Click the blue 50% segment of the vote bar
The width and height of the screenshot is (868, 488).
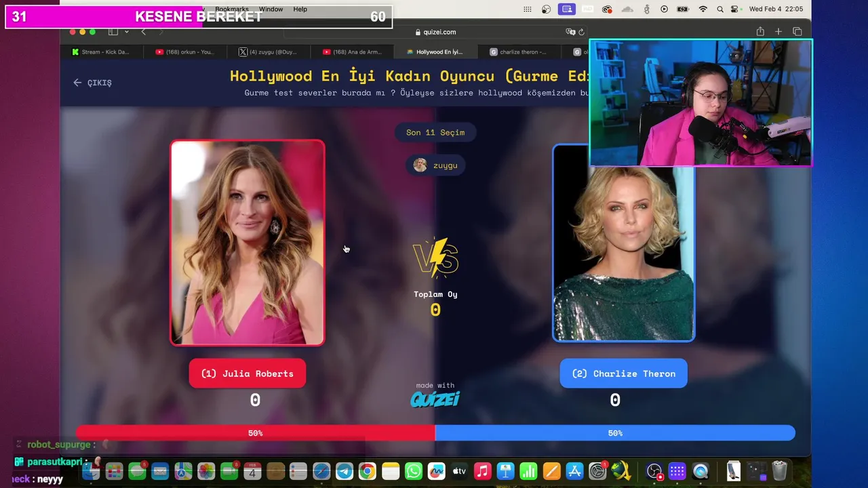point(615,432)
